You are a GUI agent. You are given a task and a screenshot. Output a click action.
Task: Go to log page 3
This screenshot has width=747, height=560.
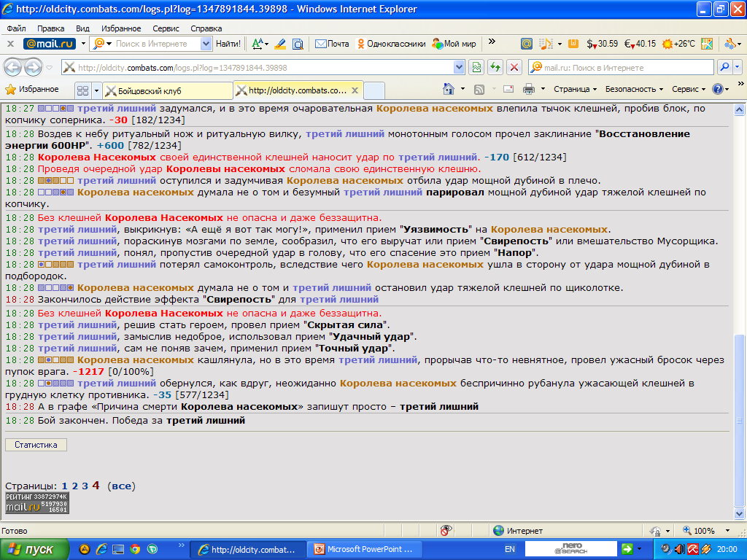point(85,486)
